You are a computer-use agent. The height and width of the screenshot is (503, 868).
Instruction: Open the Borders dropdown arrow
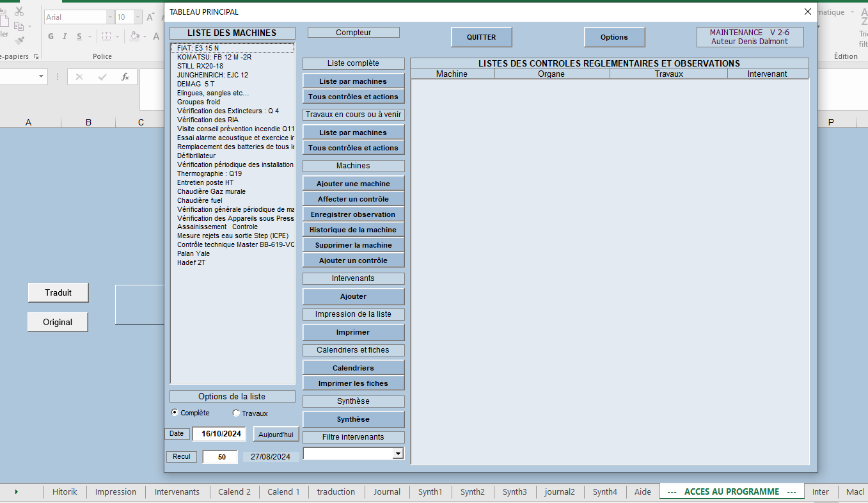tap(117, 36)
